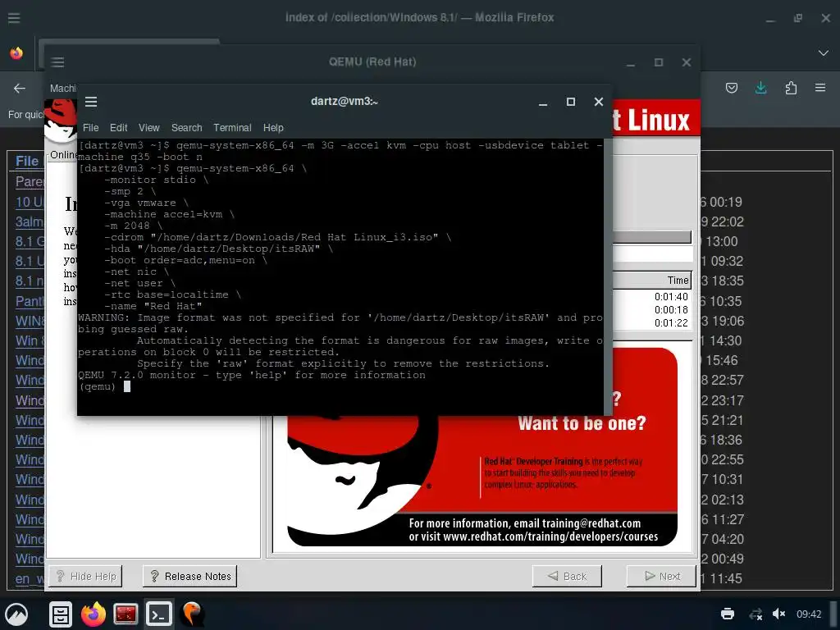Open the terminal File menu
This screenshot has width=840, height=630.
click(x=90, y=127)
